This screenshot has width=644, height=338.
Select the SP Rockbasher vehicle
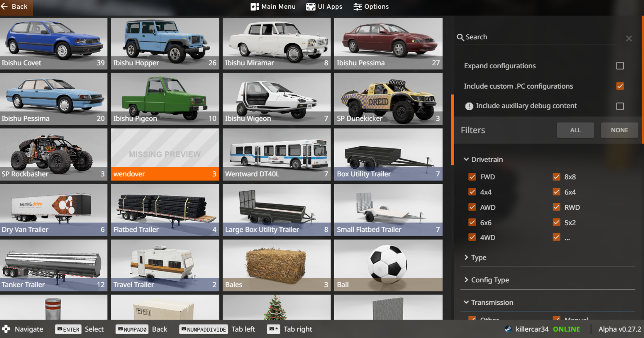pyautogui.click(x=54, y=154)
